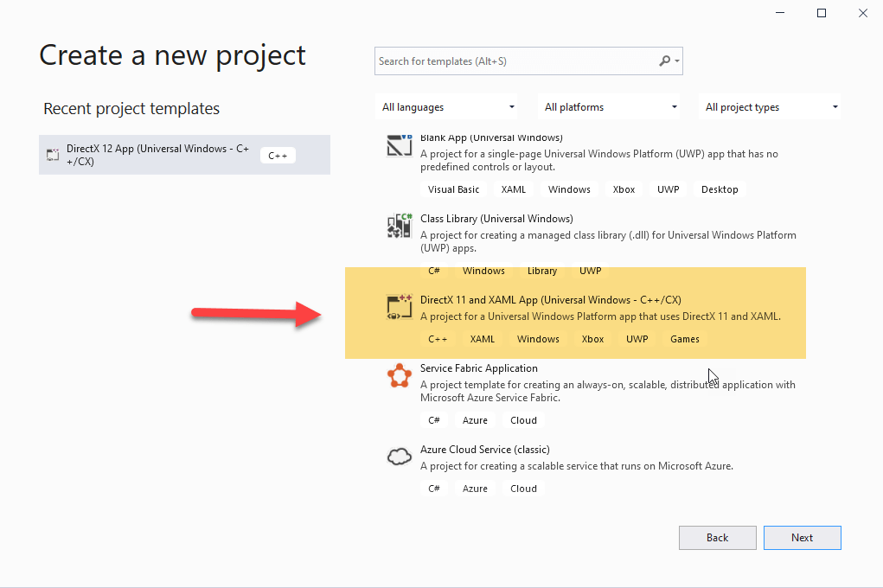
Task: Select Service Fabric Application template title
Action: click(479, 368)
